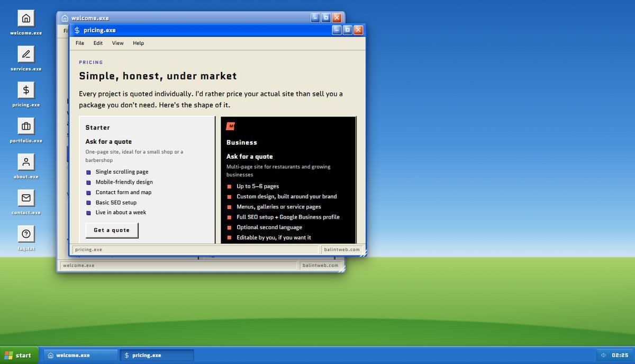Maximize the welcome.exe background window

tap(326, 18)
